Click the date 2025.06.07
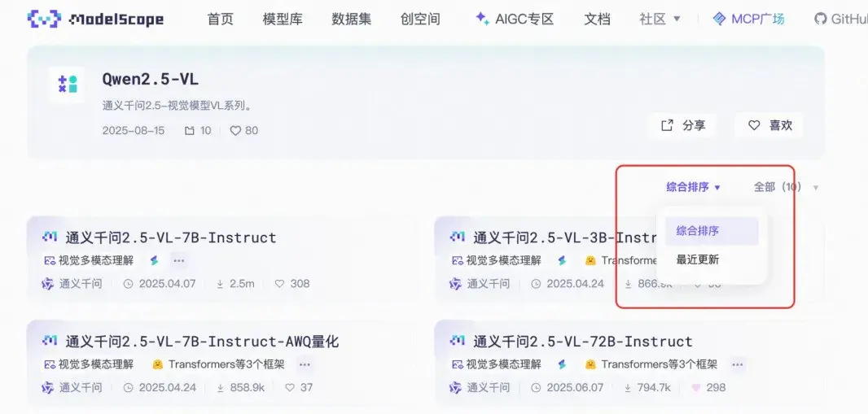868x414 pixels. pos(575,387)
